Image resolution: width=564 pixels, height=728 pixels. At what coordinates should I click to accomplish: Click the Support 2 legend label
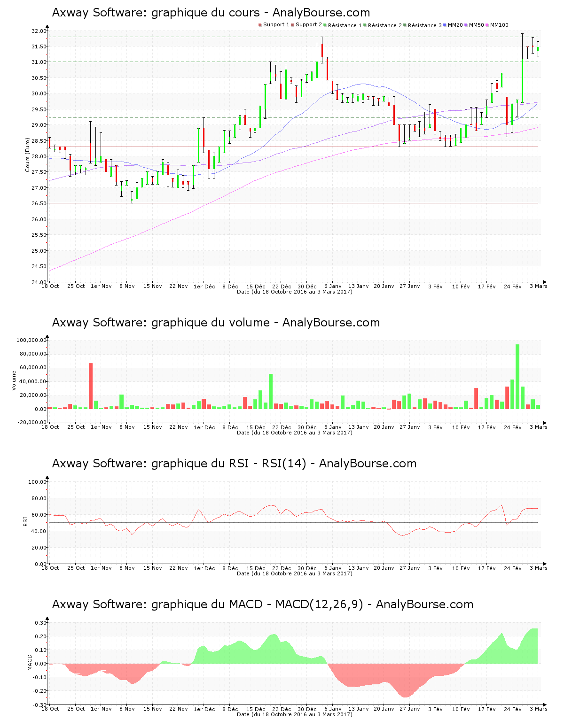click(309, 25)
